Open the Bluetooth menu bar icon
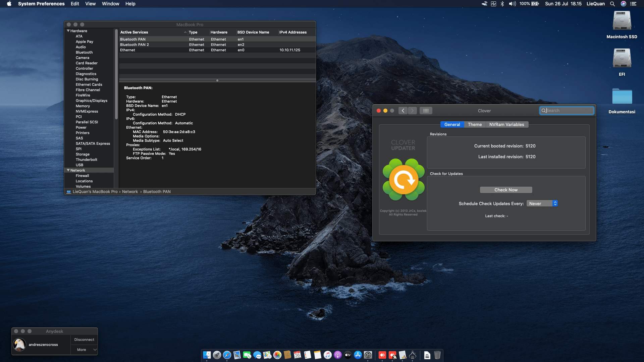Screen dimensions: 644x362 pos(502,4)
